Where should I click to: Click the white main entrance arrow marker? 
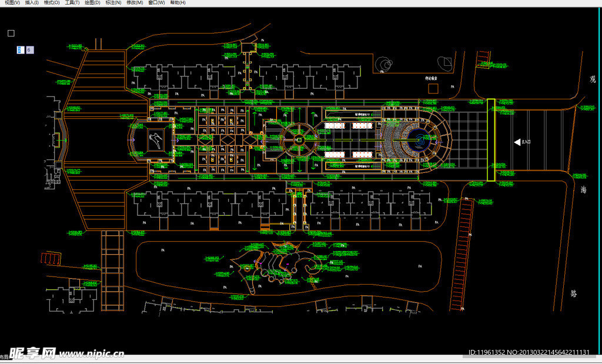517,142
